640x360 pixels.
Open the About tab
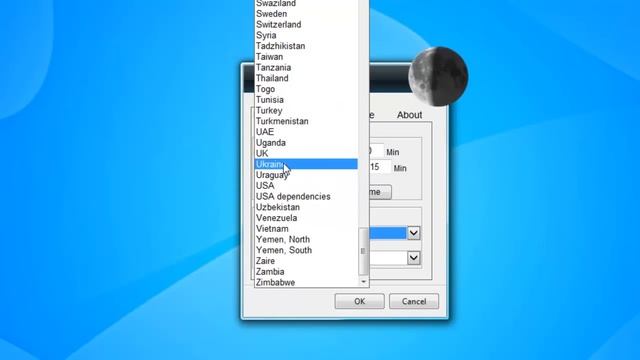(409, 115)
